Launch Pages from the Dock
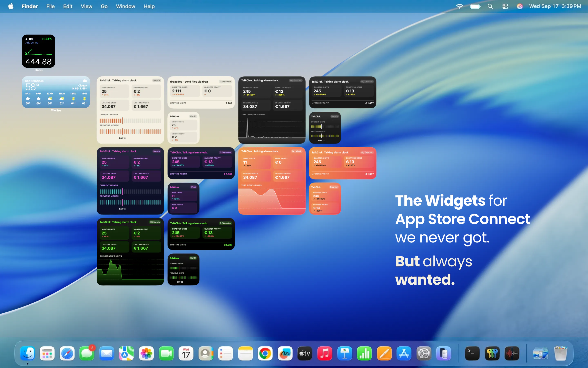The width and height of the screenshot is (588, 368). [384, 353]
